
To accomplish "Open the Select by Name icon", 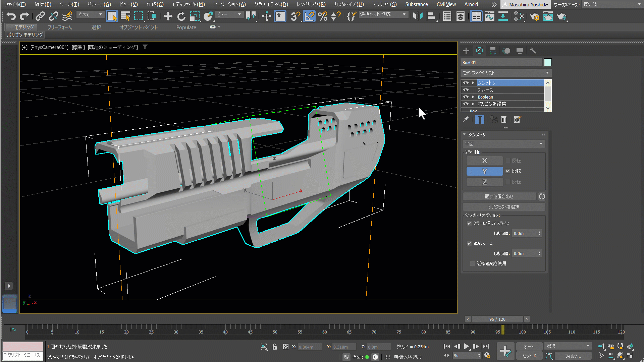I will coord(125,16).
